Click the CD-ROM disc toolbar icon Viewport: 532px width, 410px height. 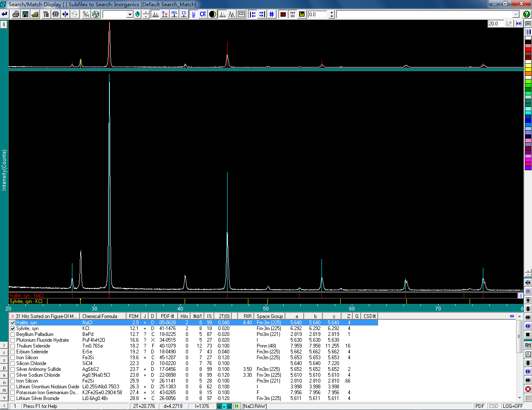click(96, 14)
